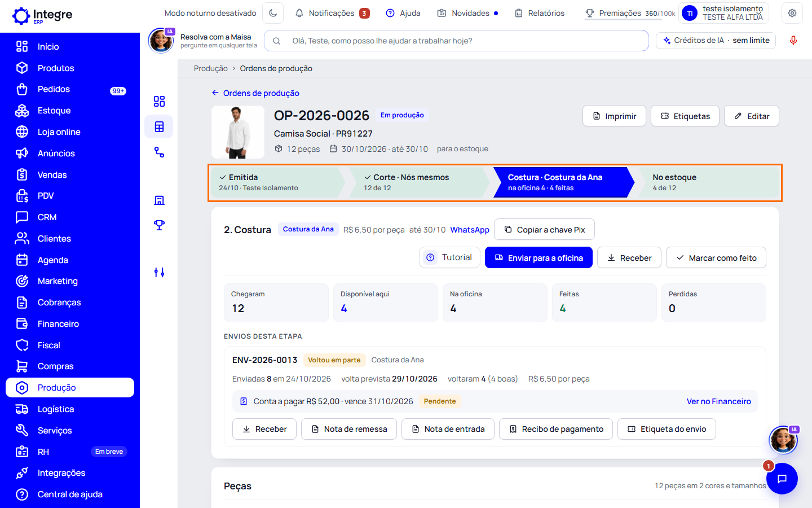Open the route flow icon in secondary sidebar

(159, 152)
